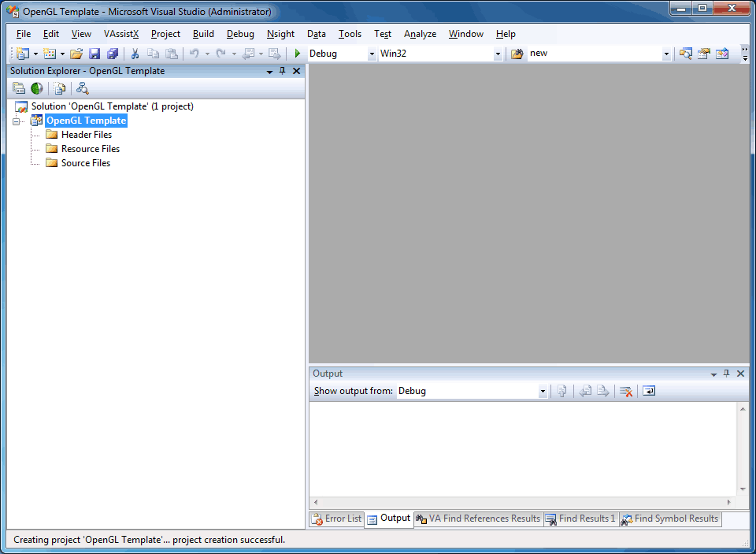
Task: Open Output panel window position menu arrow
Action: 713,374
